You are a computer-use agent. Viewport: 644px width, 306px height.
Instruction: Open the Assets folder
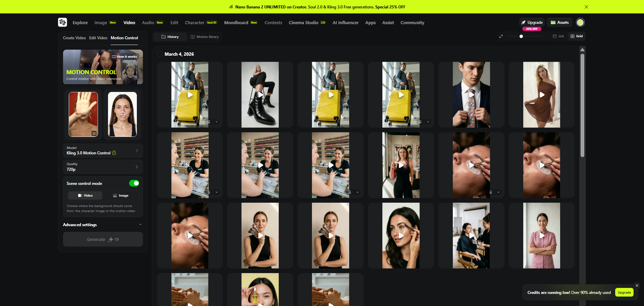[559, 22]
